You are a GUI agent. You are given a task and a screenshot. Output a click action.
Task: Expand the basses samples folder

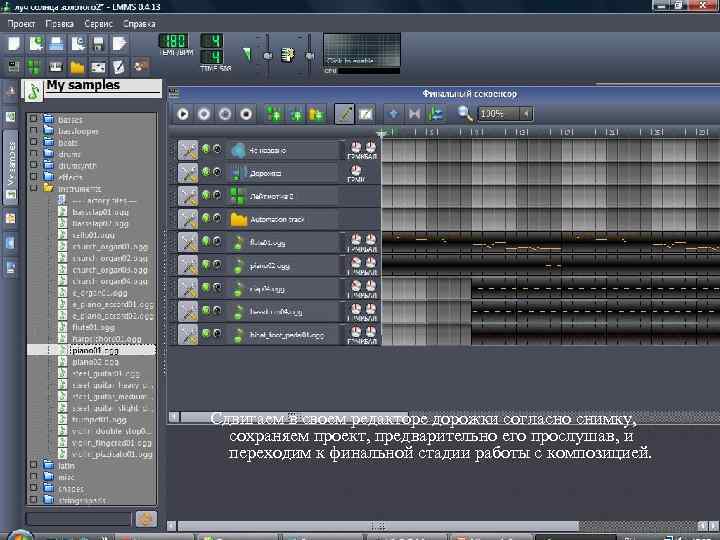(33, 118)
